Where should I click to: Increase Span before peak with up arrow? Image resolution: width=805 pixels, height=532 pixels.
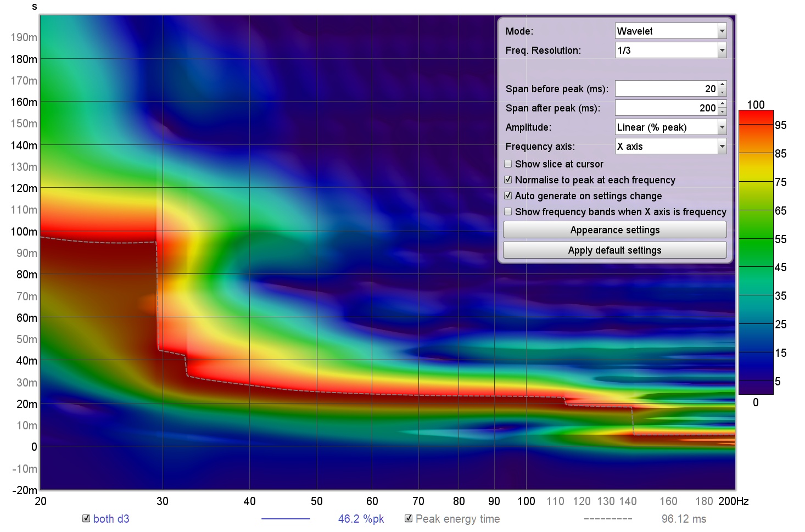[x=722, y=85]
